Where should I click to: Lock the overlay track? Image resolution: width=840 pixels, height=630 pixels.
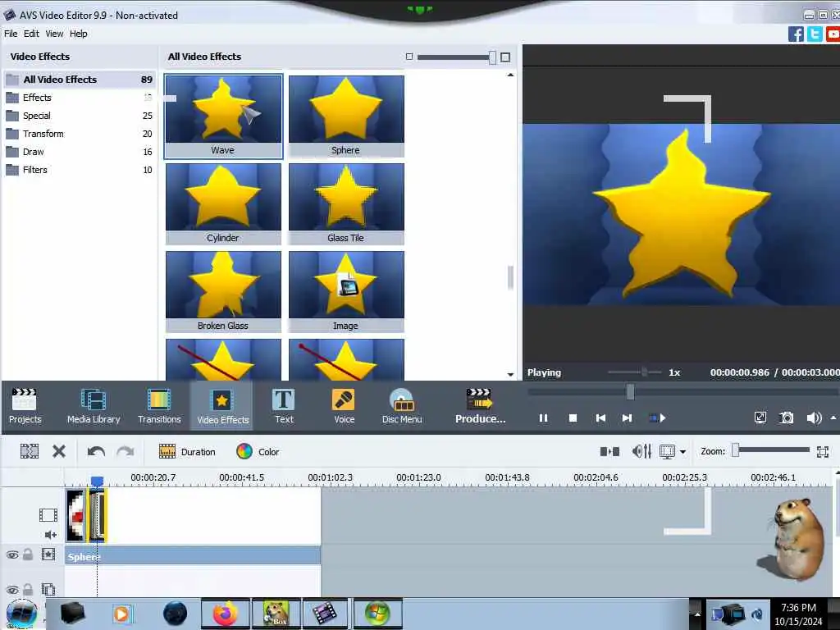pyautogui.click(x=28, y=589)
